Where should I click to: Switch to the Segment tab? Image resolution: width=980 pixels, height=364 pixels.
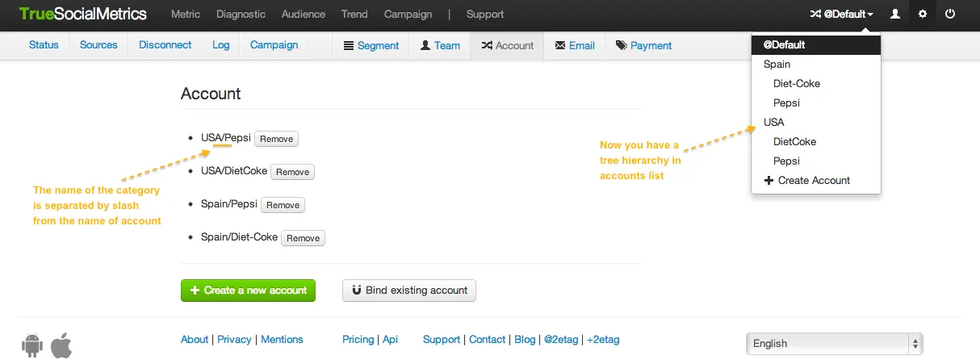click(371, 45)
